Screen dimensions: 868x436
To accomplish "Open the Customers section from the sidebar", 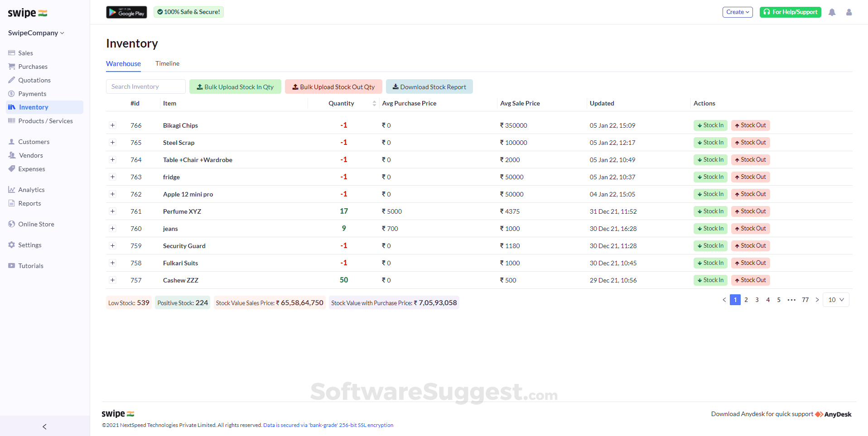I will [34, 141].
